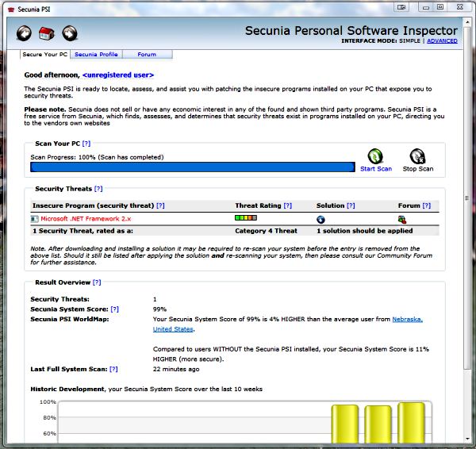Open help [?] beside Last Full System Scan
The height and width of the screenshot is (449, 476).
tap(113, 370)
